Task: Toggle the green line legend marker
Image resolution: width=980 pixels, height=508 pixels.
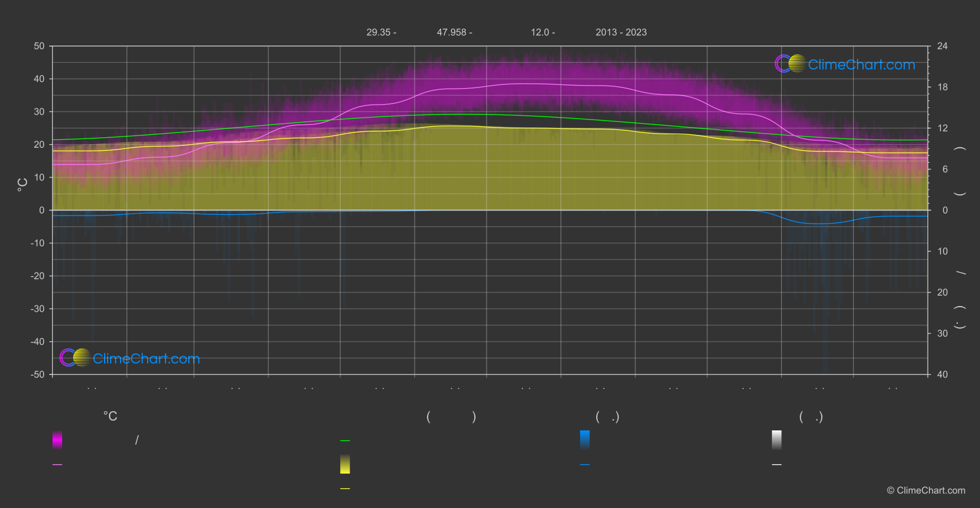Action: click(x=345, y=441)
